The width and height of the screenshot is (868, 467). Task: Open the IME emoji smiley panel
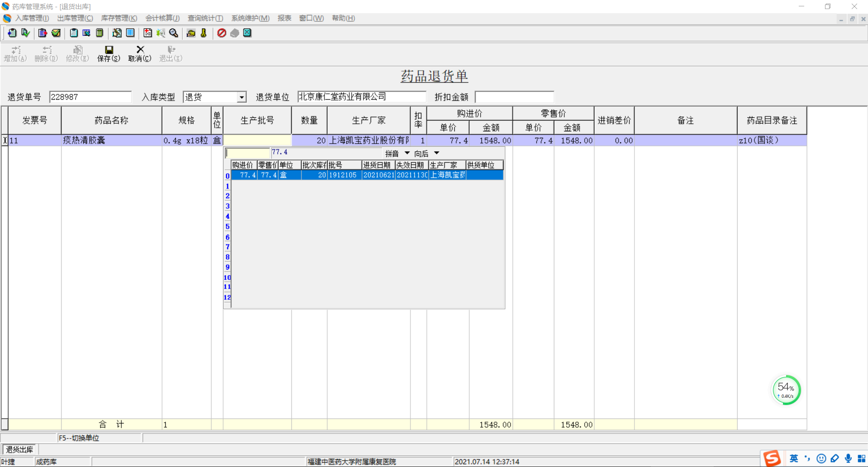(821, 459)
